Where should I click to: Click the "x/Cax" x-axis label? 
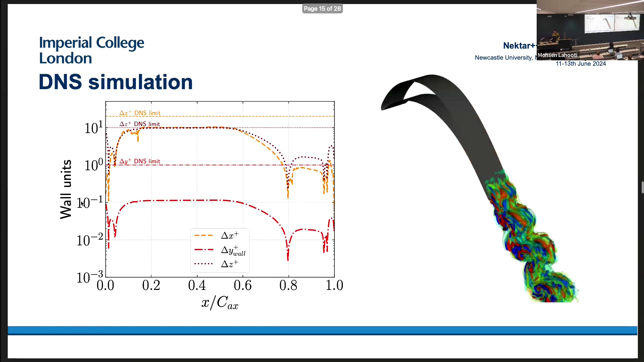[220, 302]
